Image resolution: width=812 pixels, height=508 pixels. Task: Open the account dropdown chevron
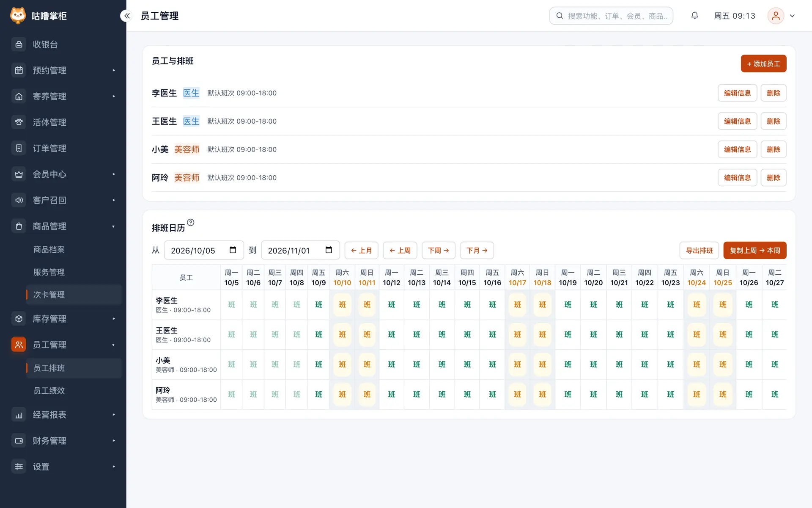(x=792, y=16)
